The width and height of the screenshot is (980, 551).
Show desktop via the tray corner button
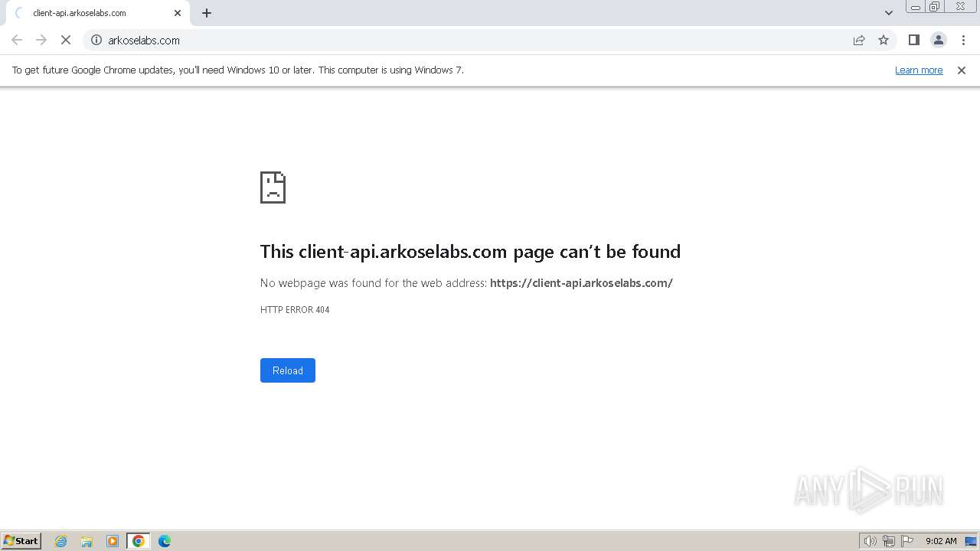971,541
